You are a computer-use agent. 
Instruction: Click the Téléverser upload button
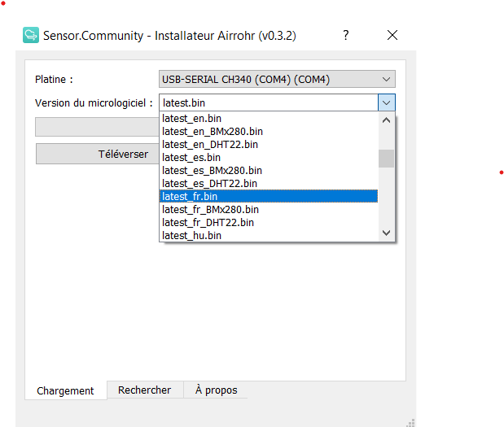tap(98, 154)
